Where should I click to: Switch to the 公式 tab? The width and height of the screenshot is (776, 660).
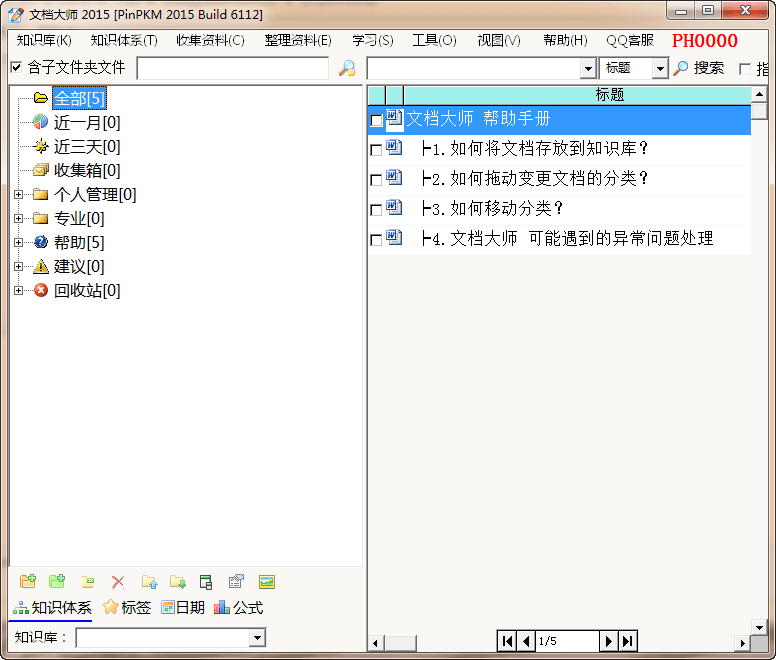[239, 607]
